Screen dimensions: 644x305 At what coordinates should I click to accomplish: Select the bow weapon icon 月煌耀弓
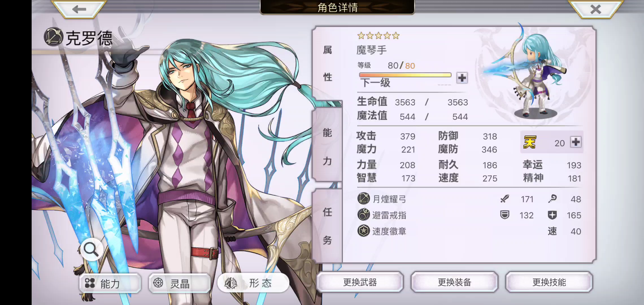(364, 199)
